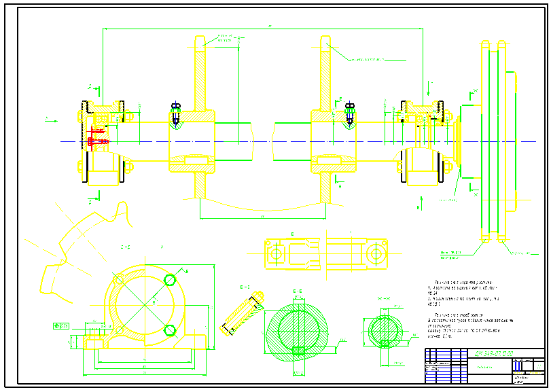The height and width of the screenshot is (392, 551).
Task: Pick the lower green bolt hole circle
Action: 170,330
